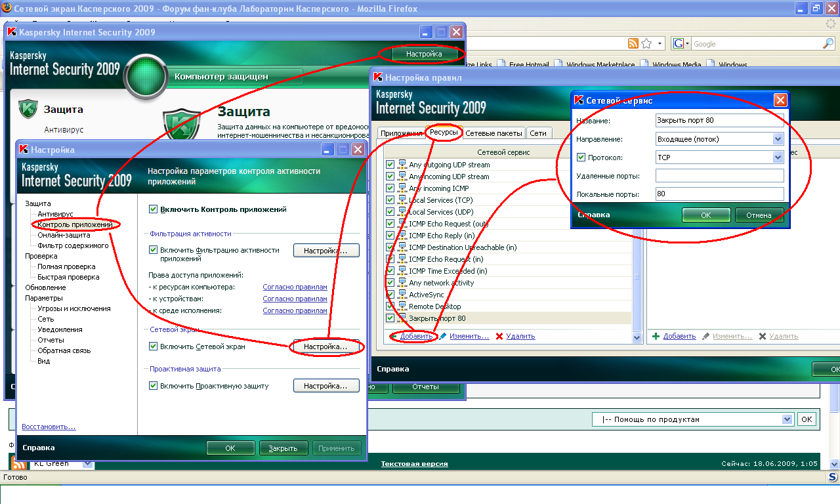
Task: Click Текстовая версия forum link
Action: tap(414, 463)
